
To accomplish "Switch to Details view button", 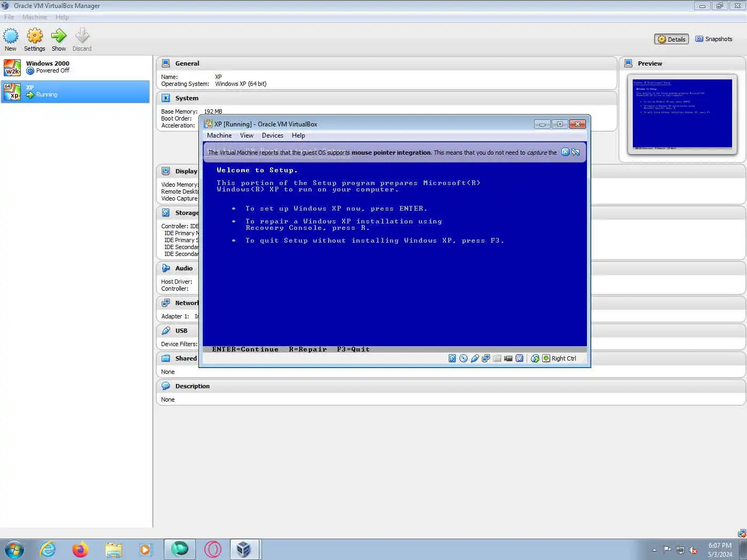I will (671, 39).
